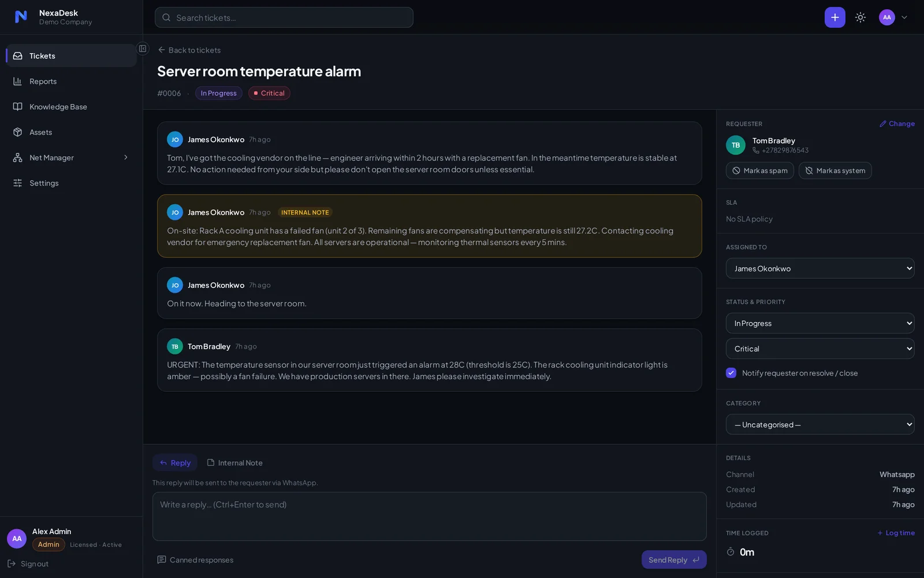924x578 pixels.
Task: Click the Assets cube icon
Action: [x=18, y=132]
